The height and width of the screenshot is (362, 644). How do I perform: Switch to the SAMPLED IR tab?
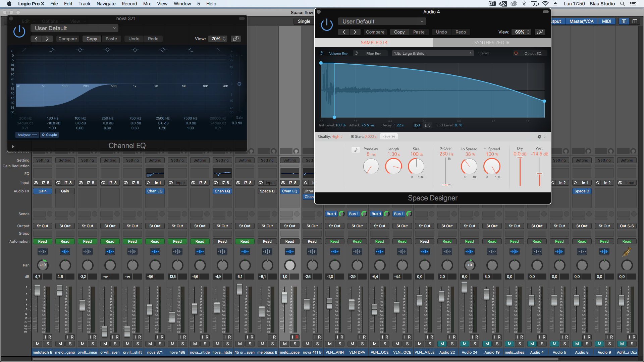point(374,43)
